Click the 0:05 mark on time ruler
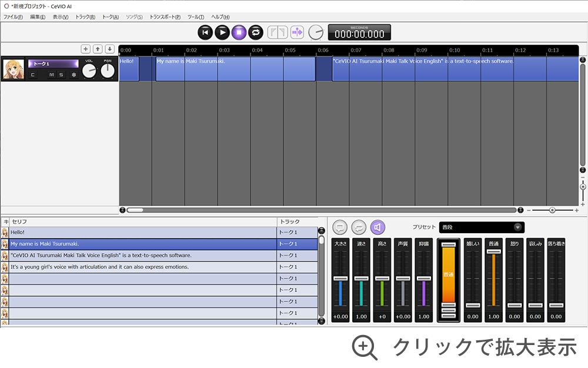588x368 pixels. (290, 50)
